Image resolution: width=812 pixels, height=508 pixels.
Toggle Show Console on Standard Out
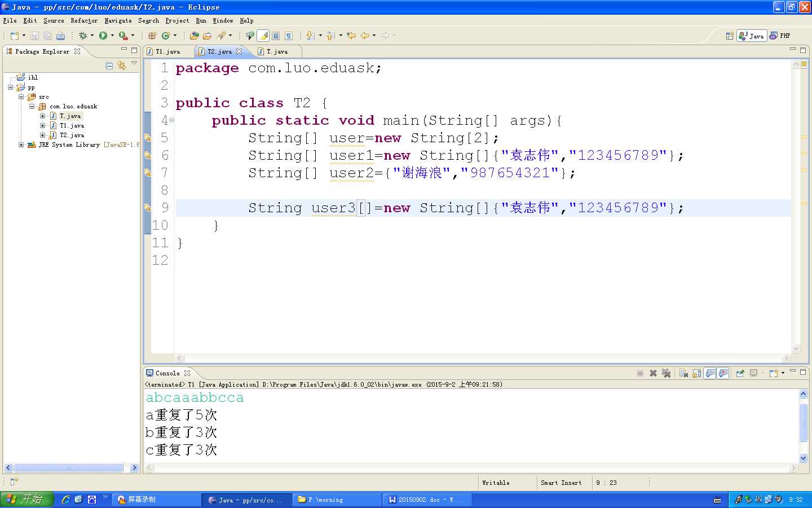pyautogui.click(x=710, y=373)
